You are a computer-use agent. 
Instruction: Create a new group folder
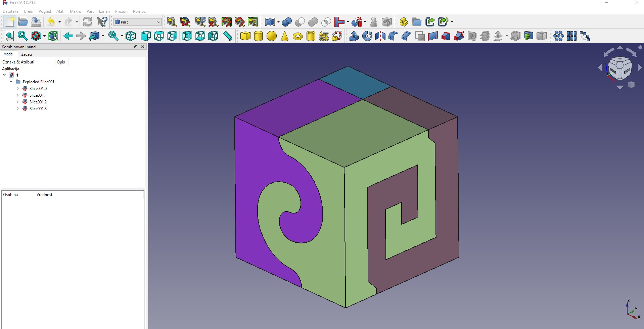(x=417, y=22)
